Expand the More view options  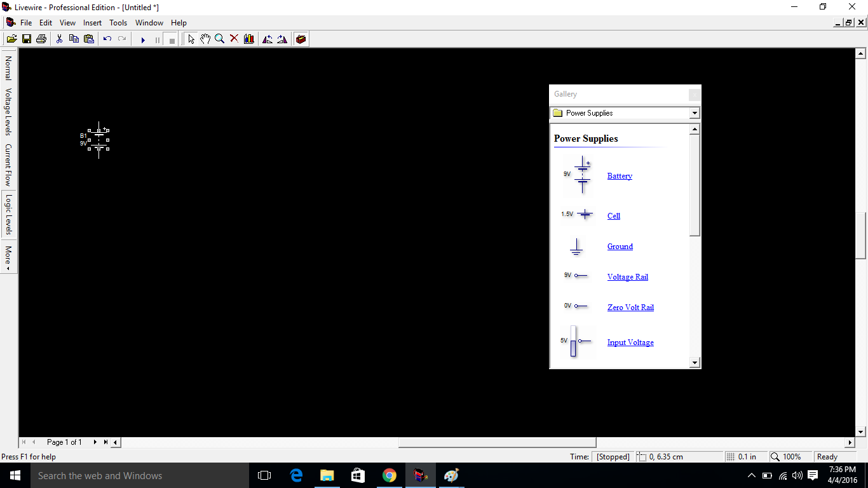[9, 257]
